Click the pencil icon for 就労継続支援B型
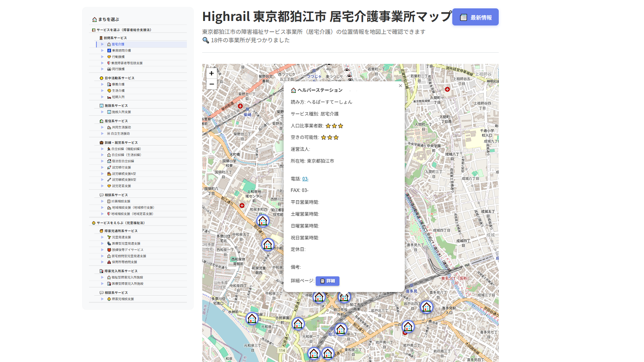The width and height of the screenshot is (644, 362). point(109,180)
